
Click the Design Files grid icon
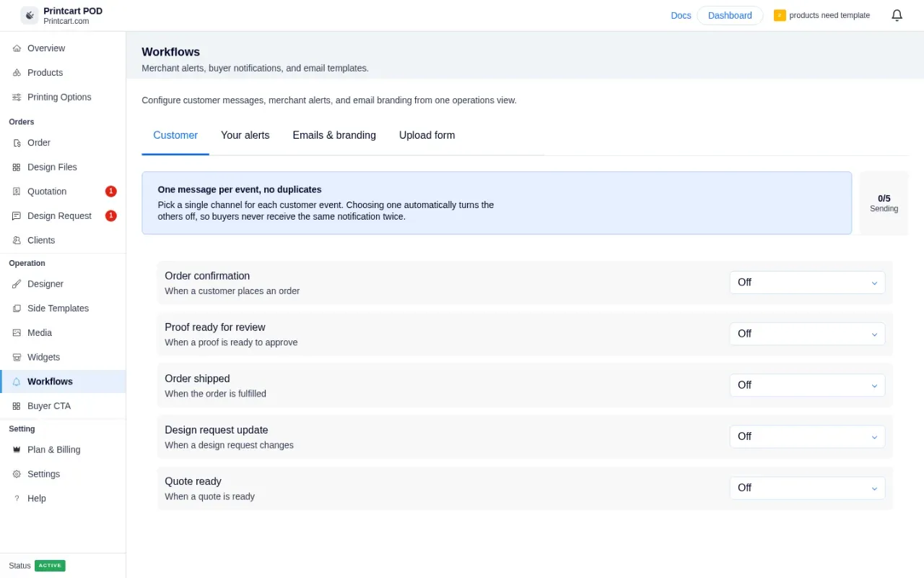[x=17, y=167]
